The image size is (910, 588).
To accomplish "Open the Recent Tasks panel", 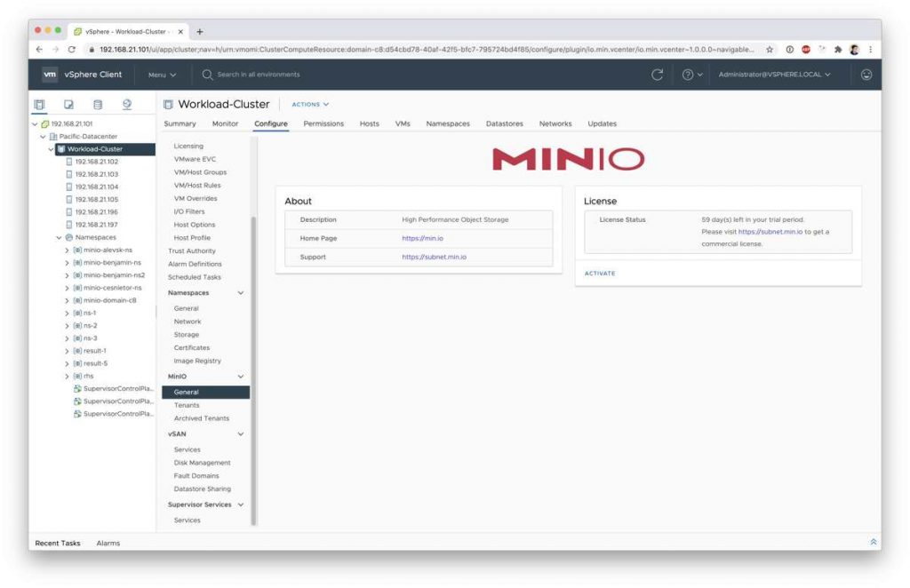I will [x=57, y=542].
